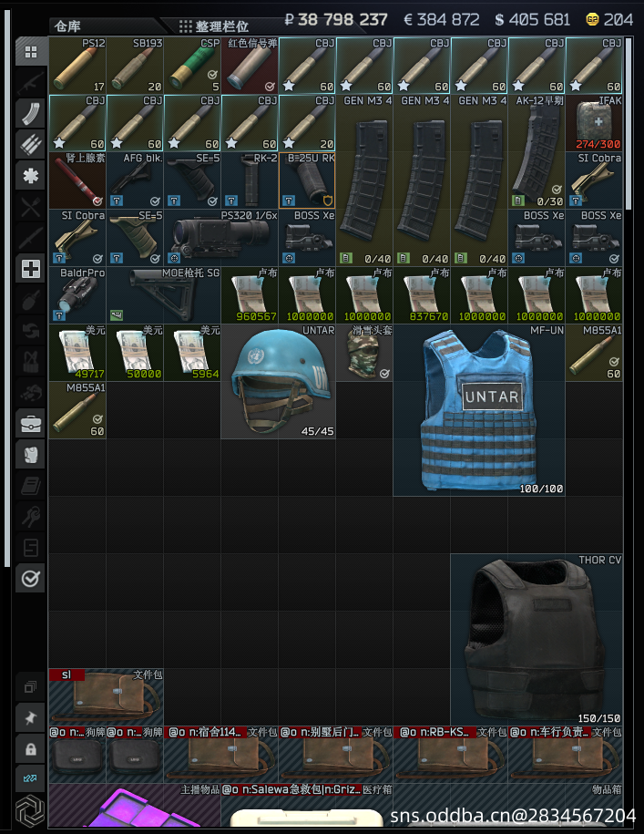Viewport: 644px width, 834px height.
Task: Filter stash by info book icon
Action: (31, 486)
